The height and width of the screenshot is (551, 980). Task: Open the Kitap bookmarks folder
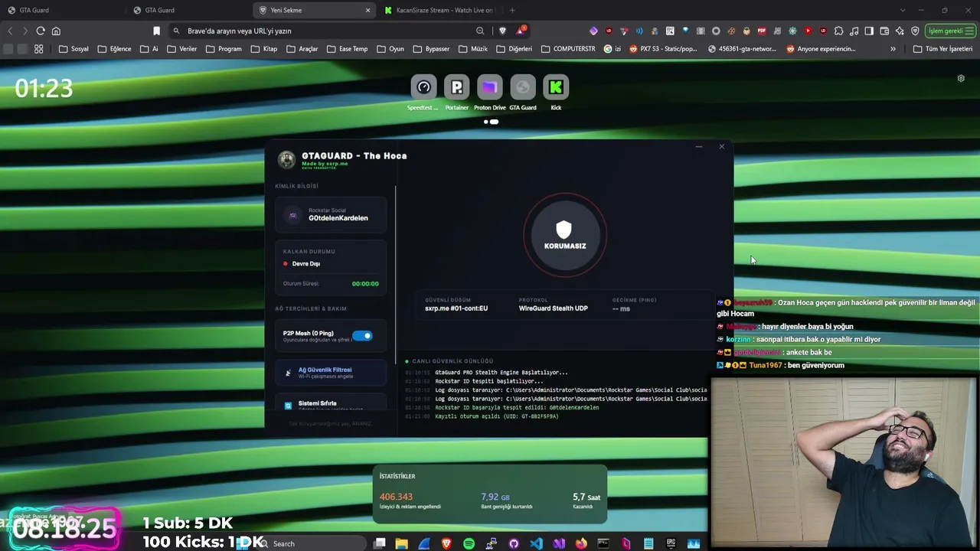[x=263, y=49]
